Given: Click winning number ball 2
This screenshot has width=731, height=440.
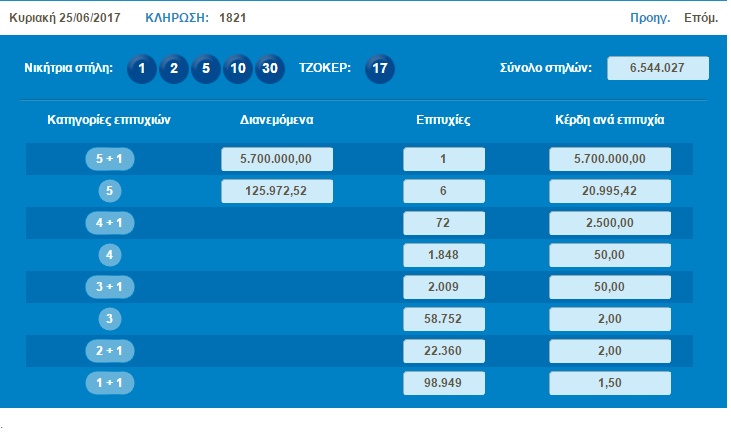Looking at the screenshot, I should tap(174, 69).
